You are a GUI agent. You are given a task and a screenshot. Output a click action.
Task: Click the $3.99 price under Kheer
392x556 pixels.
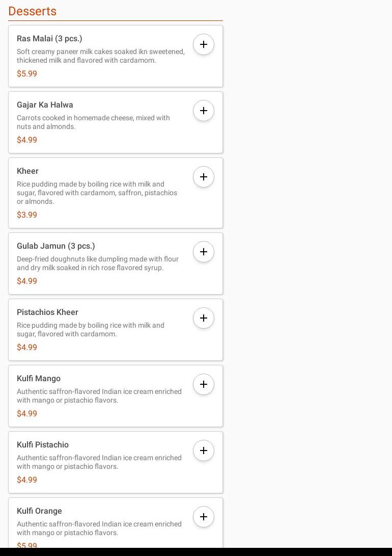coord(27,215)
